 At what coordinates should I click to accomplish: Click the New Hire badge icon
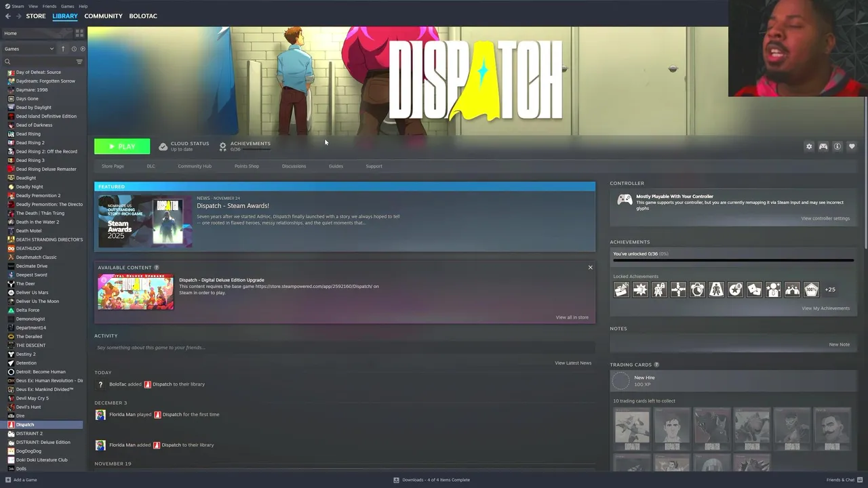pos(620,381)
